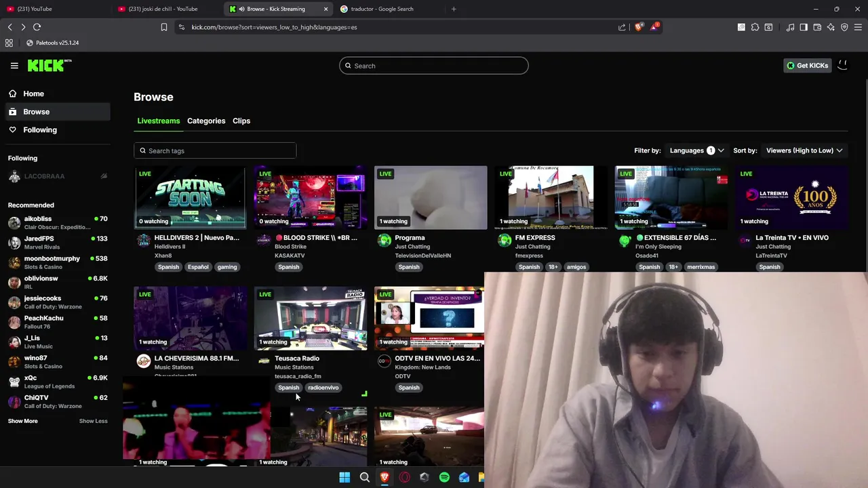Open Spotify from the taskbar
Viewport: 868px width, 488px height.
pyautogui.click(x=444, y=477)
